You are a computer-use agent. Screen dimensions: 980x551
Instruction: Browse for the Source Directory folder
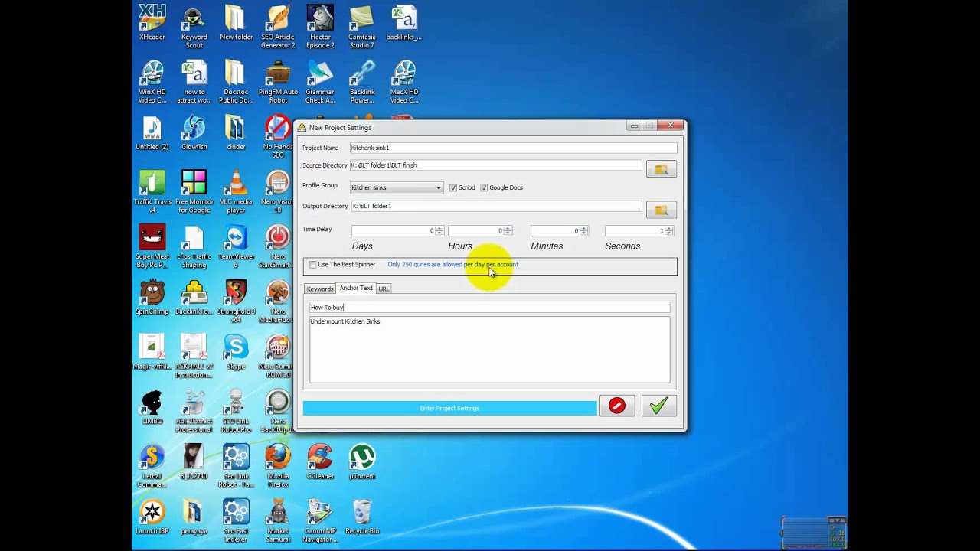point(661,169)
